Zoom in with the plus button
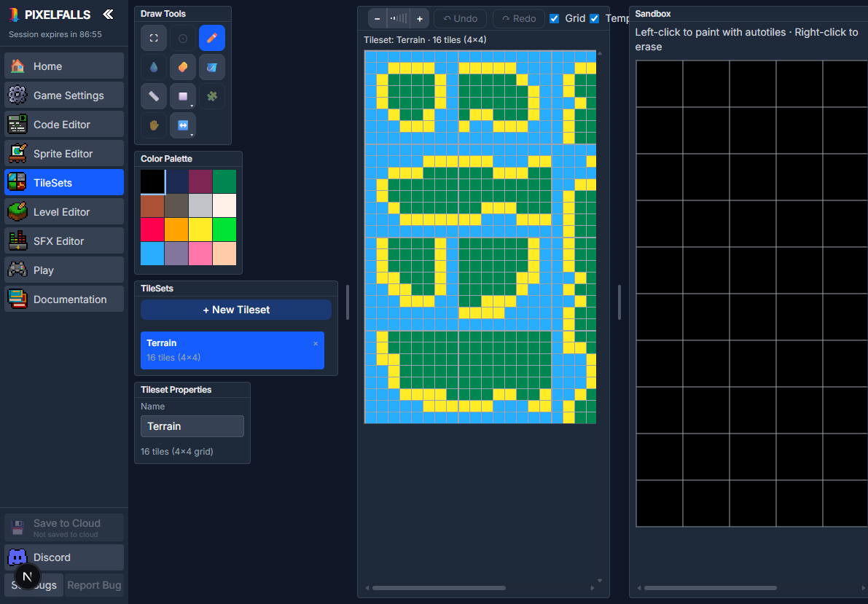868x604 pixels. click(420, 18)
